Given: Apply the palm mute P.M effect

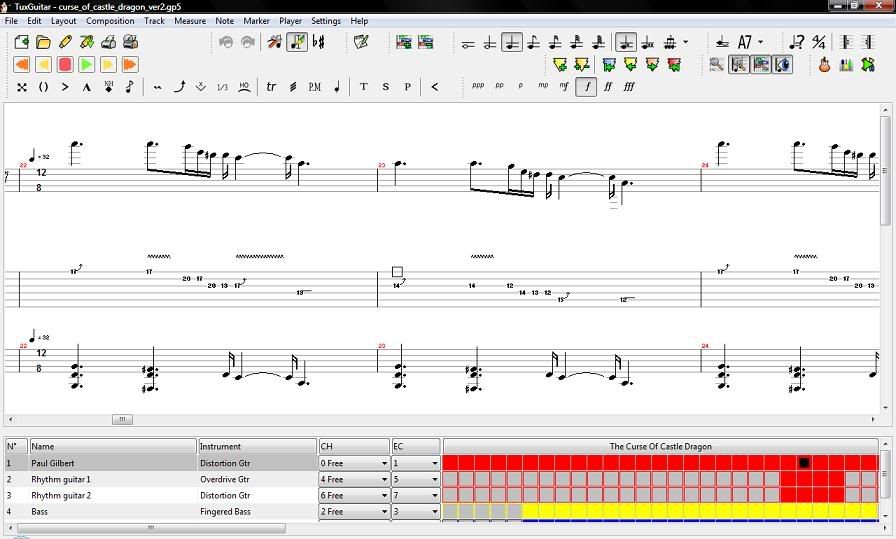Looking at the screenshot, I should pos(314,87).
